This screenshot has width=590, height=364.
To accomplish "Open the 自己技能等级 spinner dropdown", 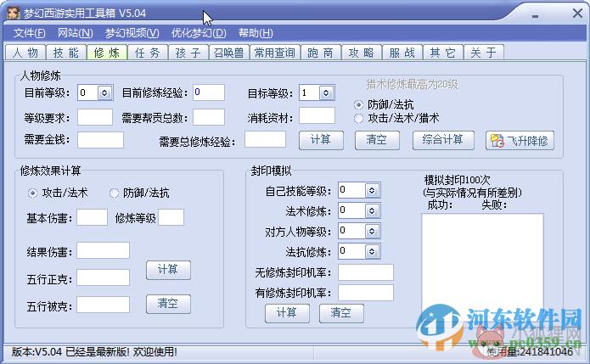I will 372,190.
